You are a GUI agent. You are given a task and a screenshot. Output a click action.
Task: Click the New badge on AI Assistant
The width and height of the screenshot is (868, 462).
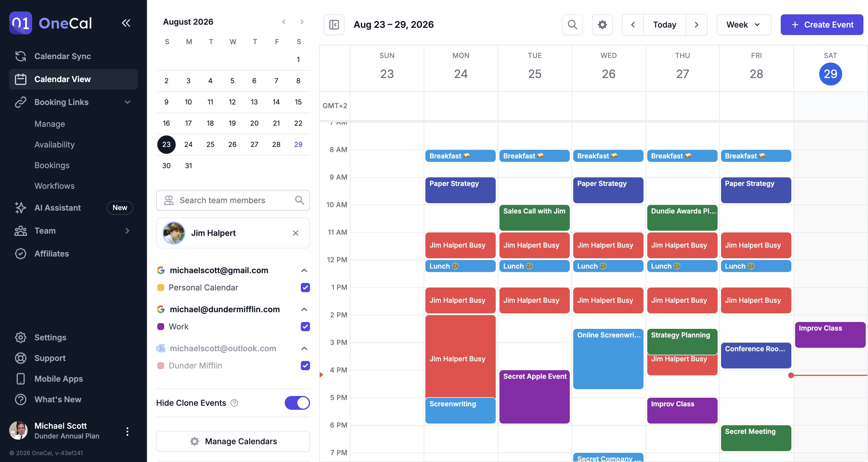(120, 207)
